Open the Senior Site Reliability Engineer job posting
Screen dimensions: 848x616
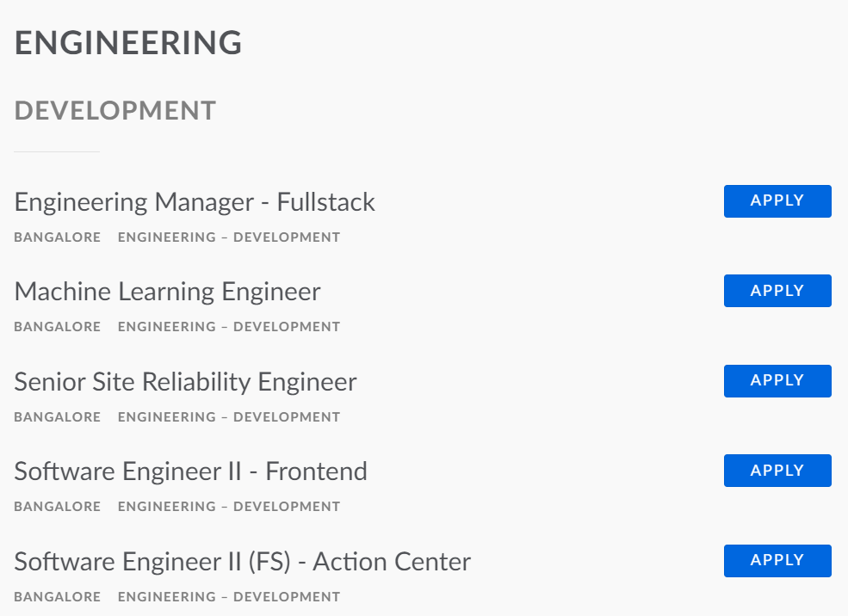184,382
